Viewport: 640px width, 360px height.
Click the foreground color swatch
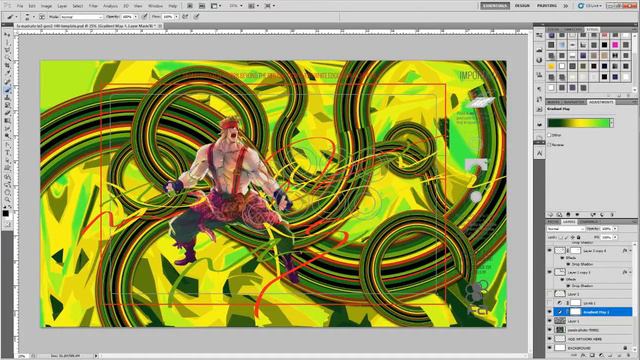[5, 213]
